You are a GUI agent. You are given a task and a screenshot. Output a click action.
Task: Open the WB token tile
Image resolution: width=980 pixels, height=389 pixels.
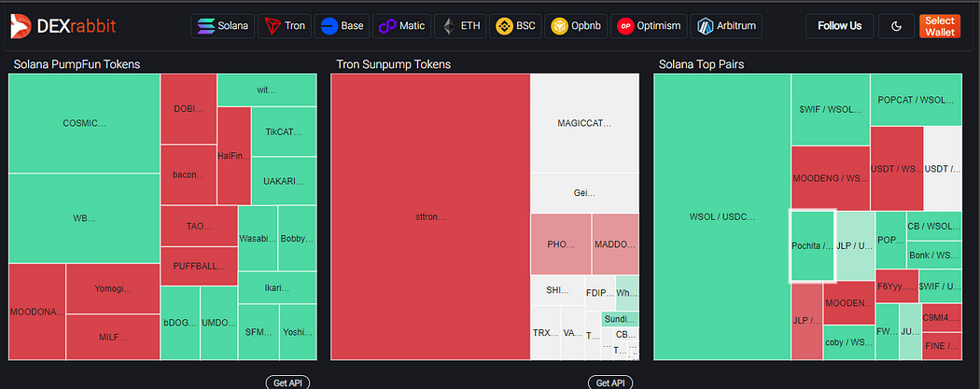pyautogui.click(x=84, y=218)
